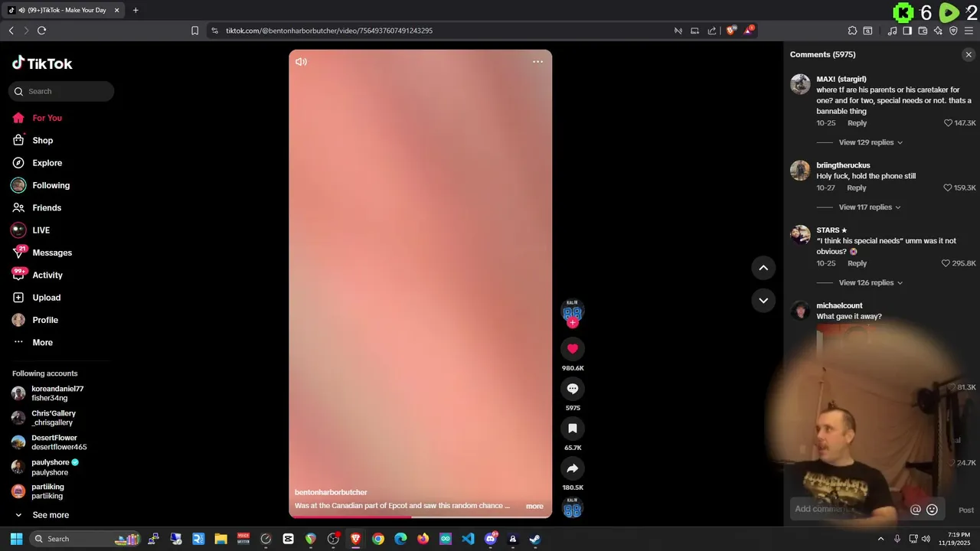980x551 pixels.
Task: Like MAX! (stargirl)'s comment
Action: click(x=948, y=123)
